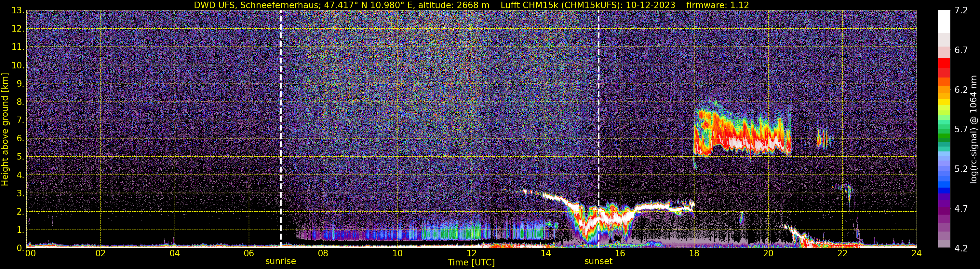Screen dimensions: 980x269
Task: Click the white dashed sunset marker line
Action: point(598,129)
